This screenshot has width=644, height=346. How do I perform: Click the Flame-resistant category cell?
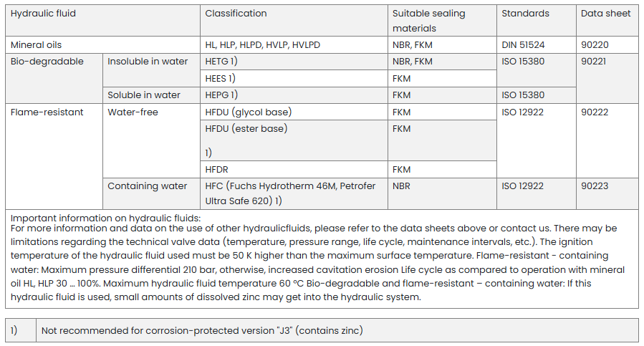tap(47, 112)
